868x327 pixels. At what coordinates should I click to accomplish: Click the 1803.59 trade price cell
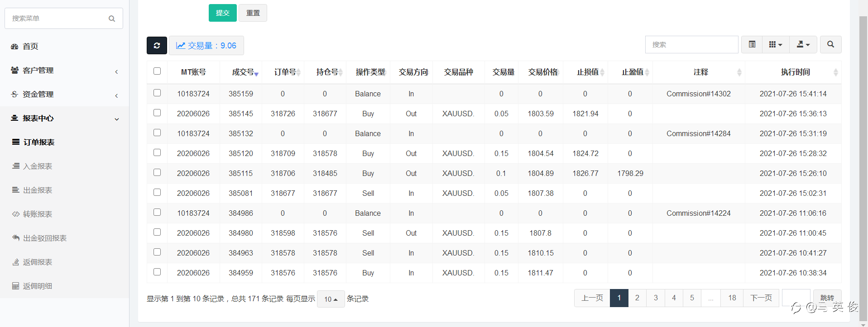click(x=541, y=114)
